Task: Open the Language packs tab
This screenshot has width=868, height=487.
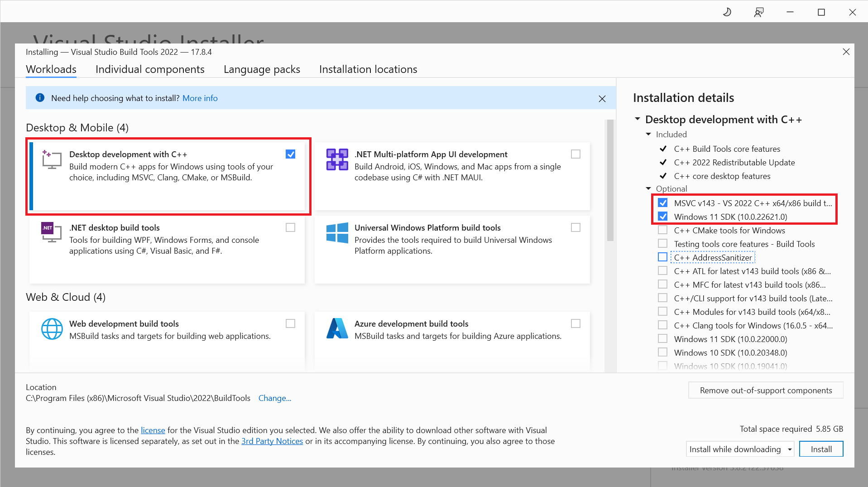Action: [262, 69]
